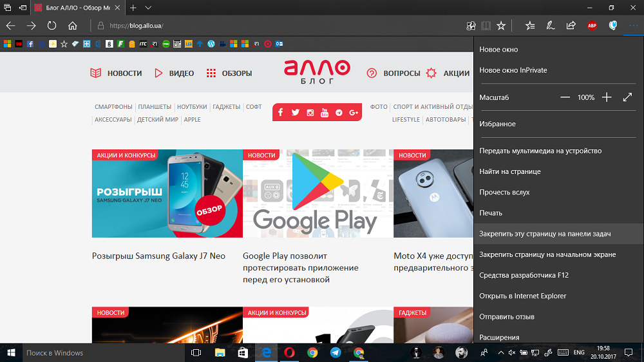Viewport: 644px width, 362px height.
Task: Open the APPLE category link
Action: [192, 120]
